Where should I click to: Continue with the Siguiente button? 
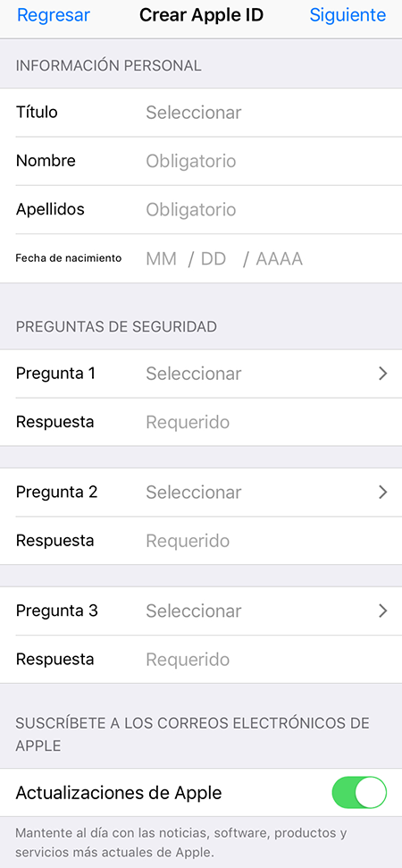tap(348, 15)
